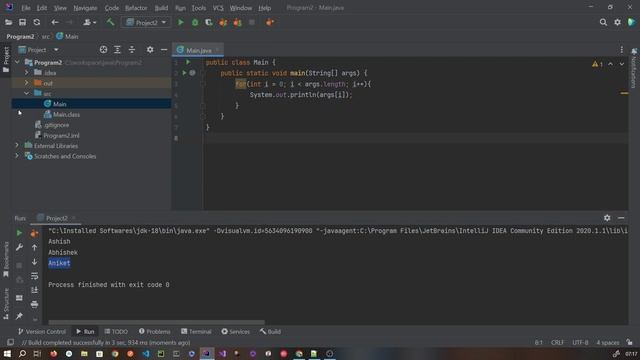Click the Windows Start button

click(7, 353)
